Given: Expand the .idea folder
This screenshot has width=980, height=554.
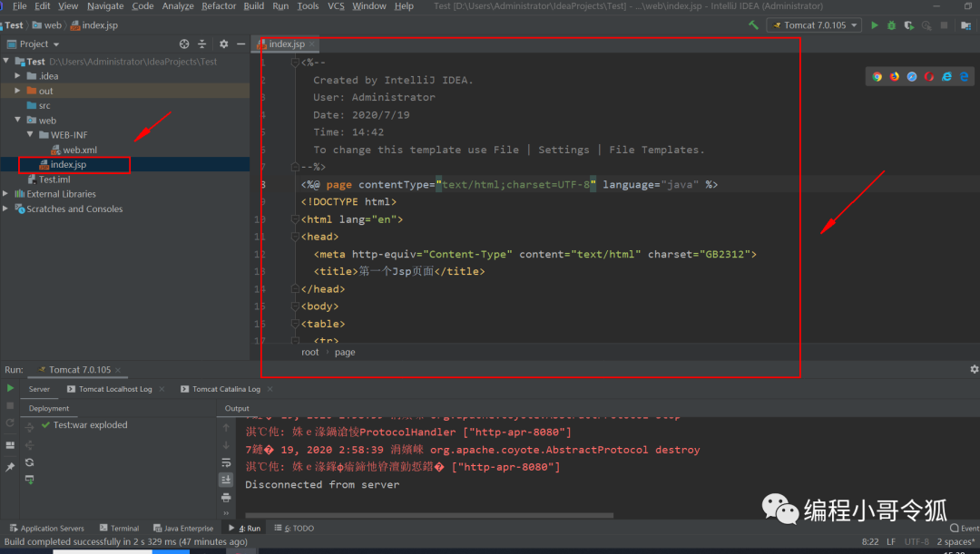Looking at the screenshot, I should tap(18, 75).
